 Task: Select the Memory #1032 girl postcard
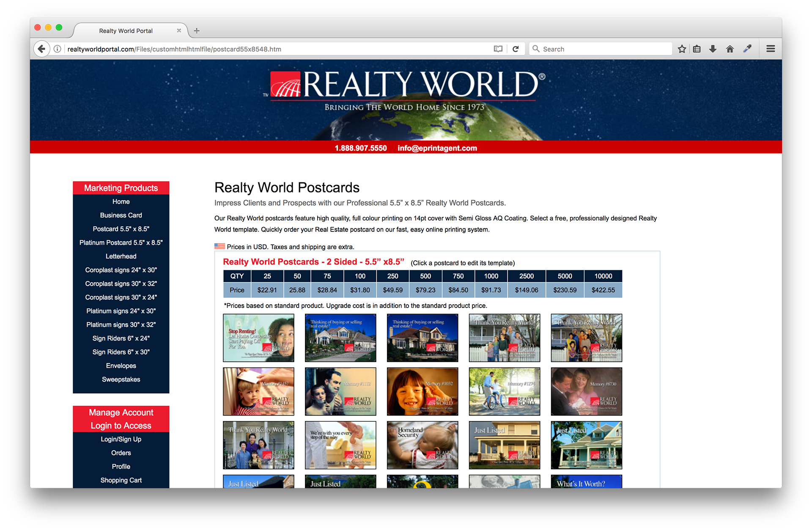point(422,391)
